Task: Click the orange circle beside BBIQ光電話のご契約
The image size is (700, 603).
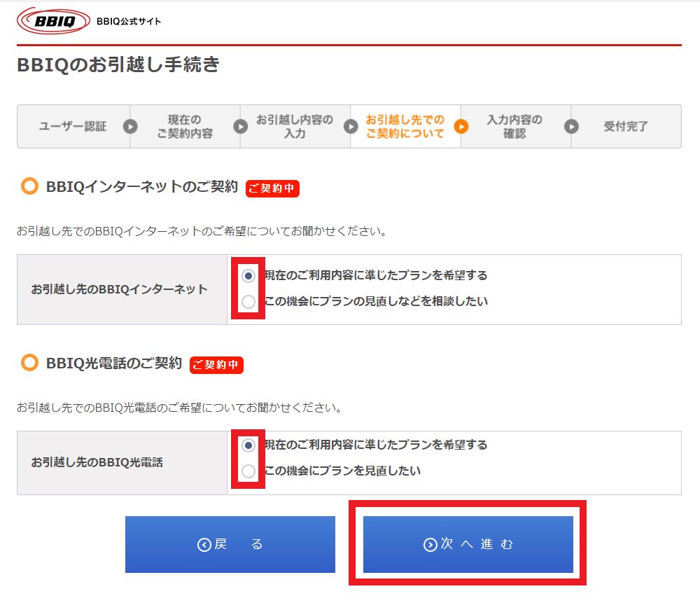Action: pos(29,363)
